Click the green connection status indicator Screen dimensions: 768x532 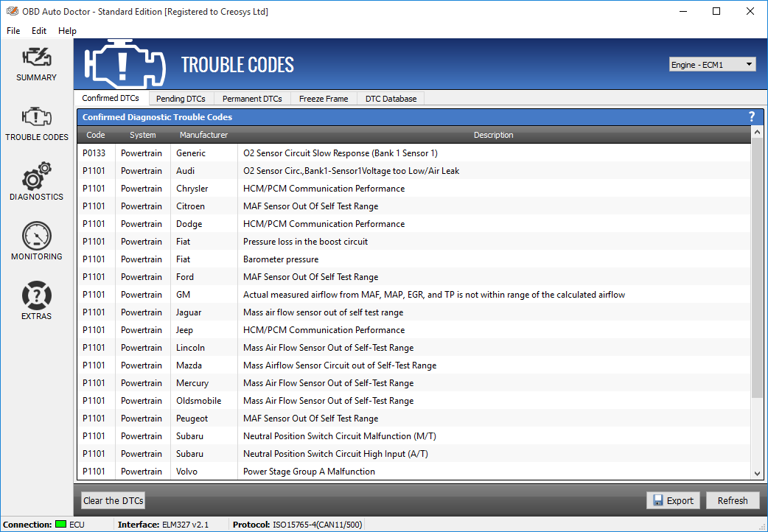tap(60, 524)
